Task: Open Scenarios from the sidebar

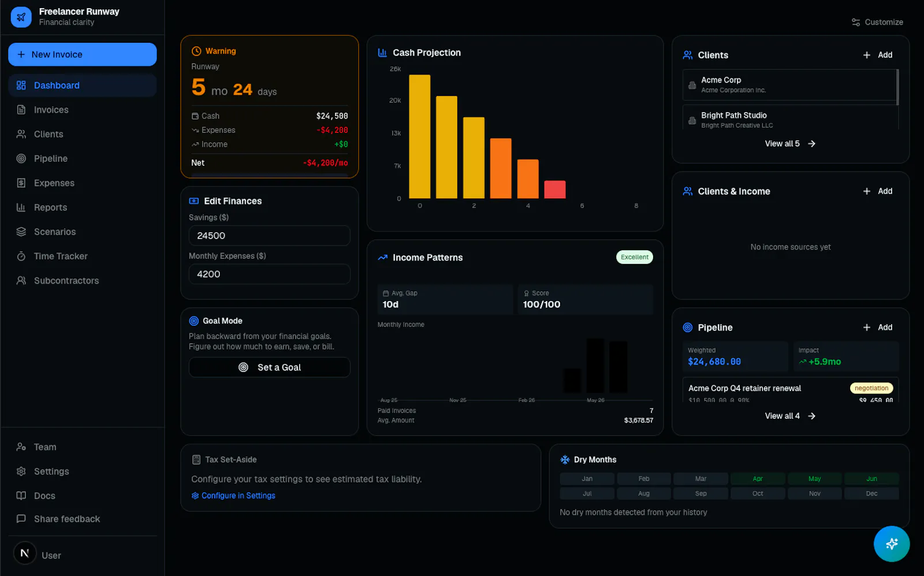Action: click(82, 232)
